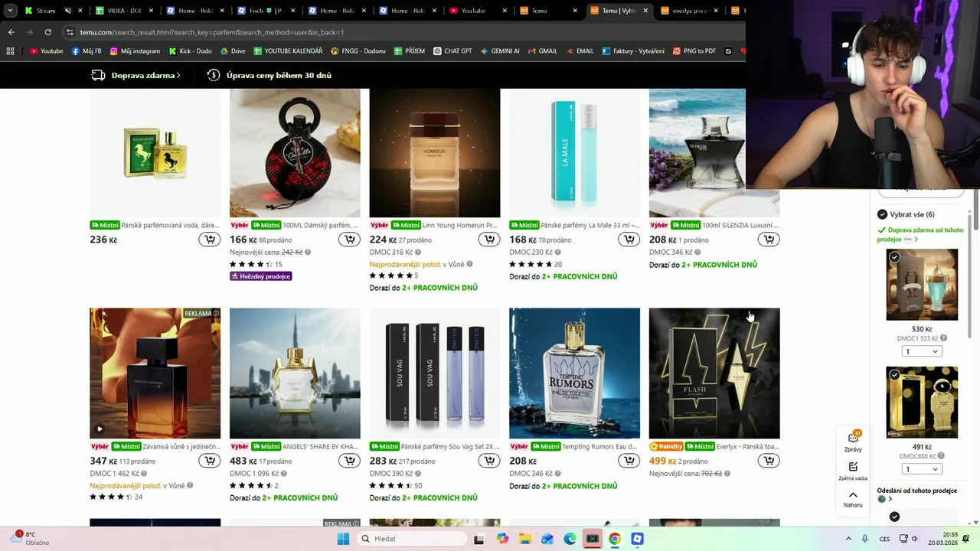Open the YOUTUBE KALENDÁŘ bookmark
The image size is (980, 551).
[x=288, y=51]
